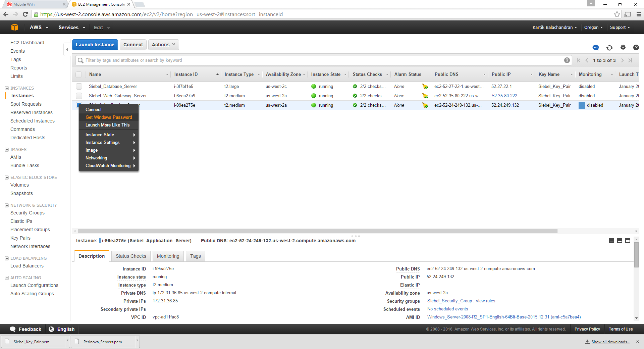Check Siebel_Web_Gateway_Server row checkbox
This screenshot has width=644, height=349.
click(x=79, y=96)
